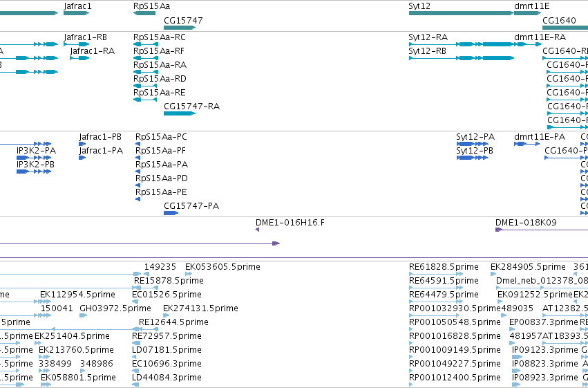
Task: Click RE12644.5prime EST label
Action: pos(173,322)
